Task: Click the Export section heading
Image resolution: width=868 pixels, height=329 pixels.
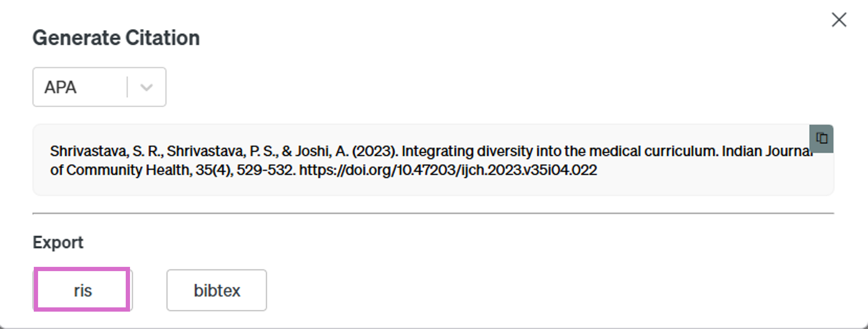Action: click(58, 242)
